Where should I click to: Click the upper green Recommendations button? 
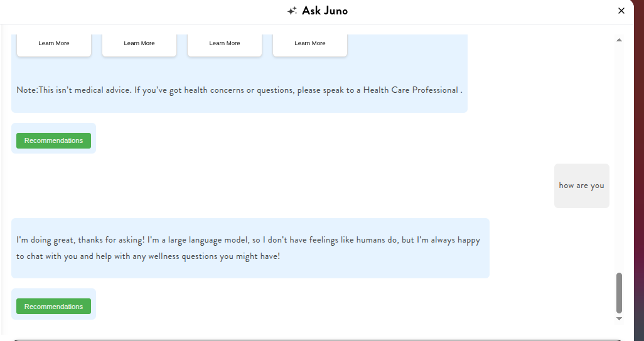[x=53, y=140]
